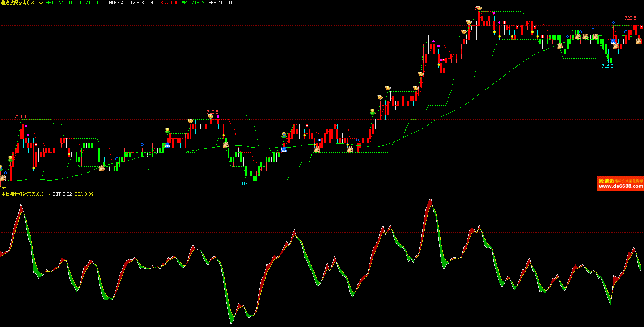
Task: Click the red arrow marker below the 720.5 label
Action: 641,27
